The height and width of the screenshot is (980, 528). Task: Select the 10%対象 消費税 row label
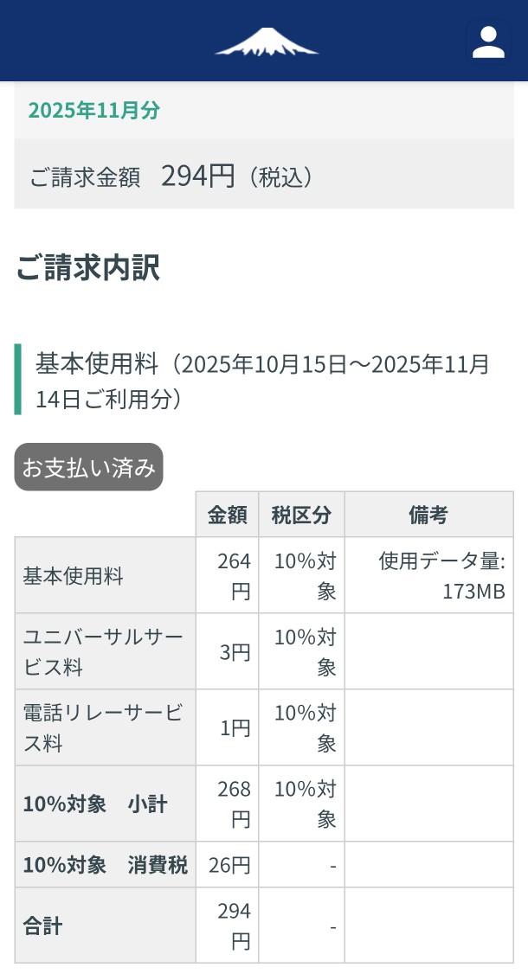105,865
